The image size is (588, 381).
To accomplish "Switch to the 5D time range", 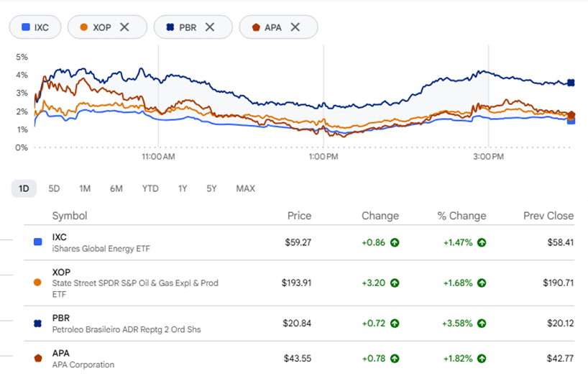I will (54, 188).
